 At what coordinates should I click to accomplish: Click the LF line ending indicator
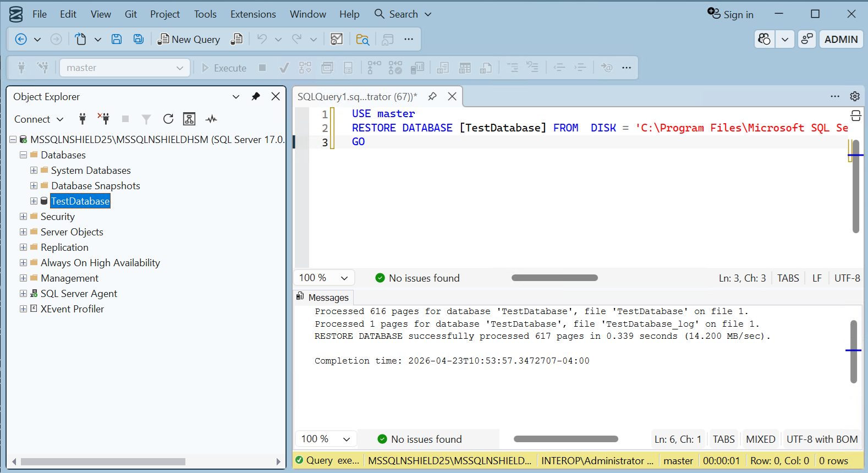[817, 278]
